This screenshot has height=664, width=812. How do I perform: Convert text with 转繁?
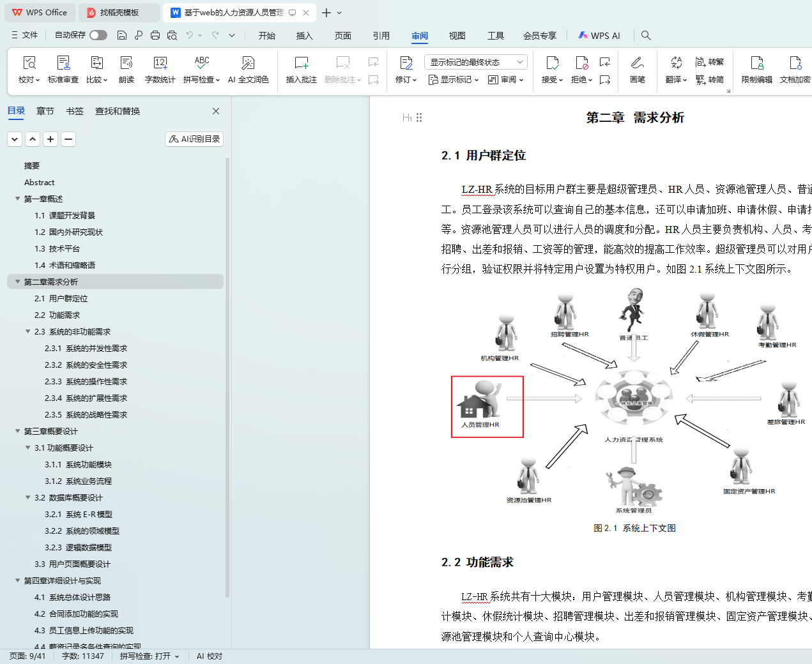click(710, 62)
